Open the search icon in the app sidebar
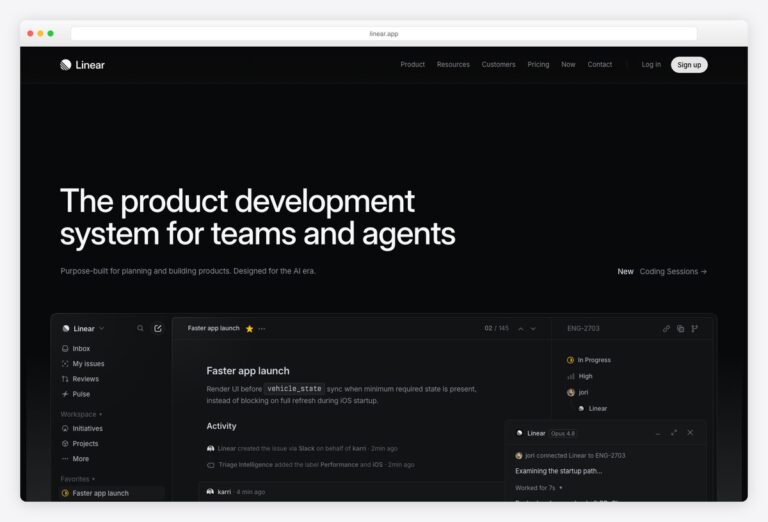This screenshot has height=522, width=768. (141, 328)
